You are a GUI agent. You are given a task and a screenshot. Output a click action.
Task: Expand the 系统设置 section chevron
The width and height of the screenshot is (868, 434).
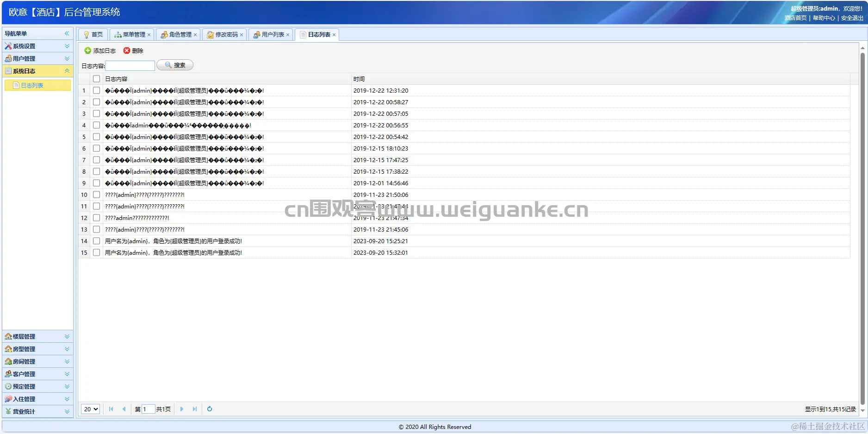(x=67, y=46)
